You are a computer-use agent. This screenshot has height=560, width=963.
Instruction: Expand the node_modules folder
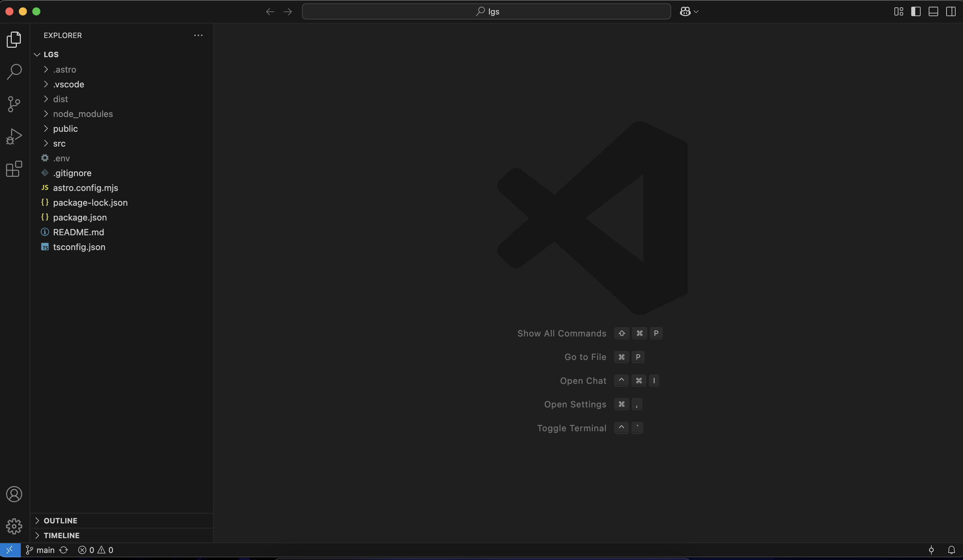[121, 114]
